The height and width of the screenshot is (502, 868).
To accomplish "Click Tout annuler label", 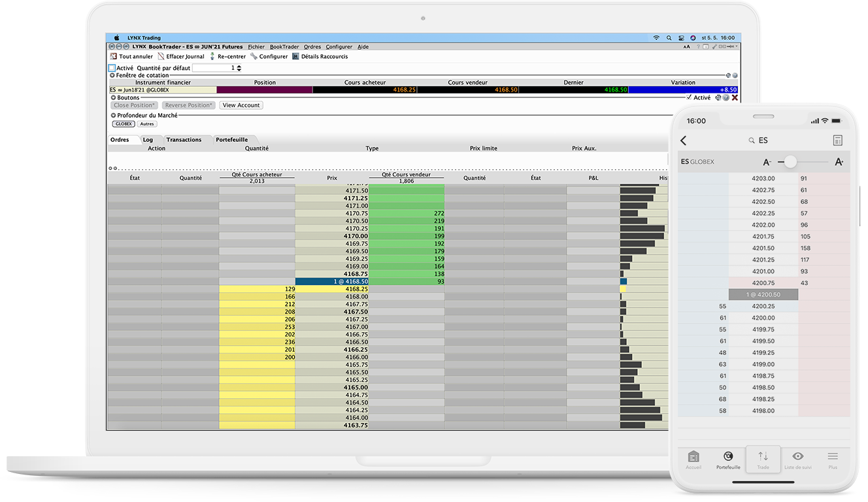I will pyautogui.click(x=136, y=57).
